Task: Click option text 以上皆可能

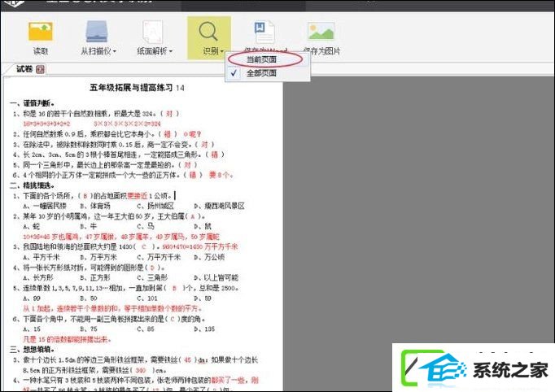Action: click(221, 277)
